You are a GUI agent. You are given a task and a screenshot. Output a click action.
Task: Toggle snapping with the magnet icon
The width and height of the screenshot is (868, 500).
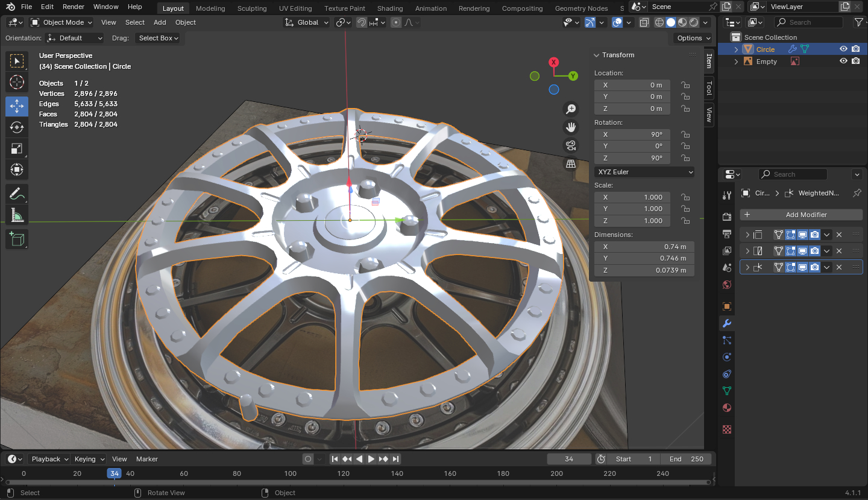362,22
